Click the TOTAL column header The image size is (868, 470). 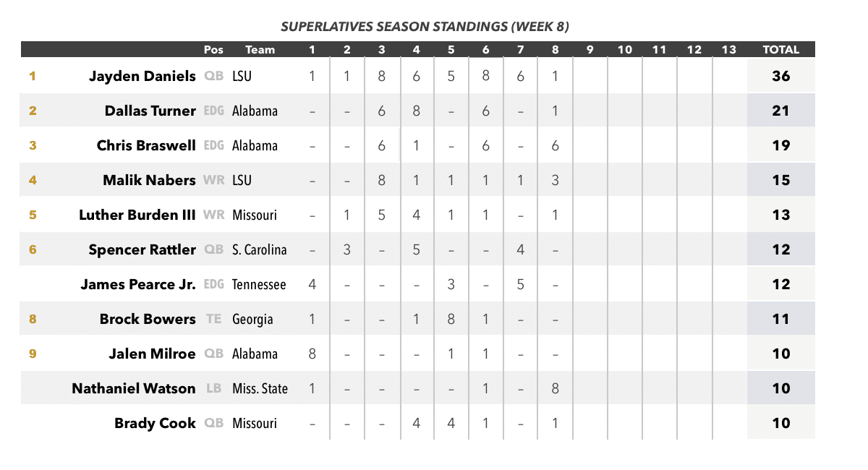tap(781, 50)
